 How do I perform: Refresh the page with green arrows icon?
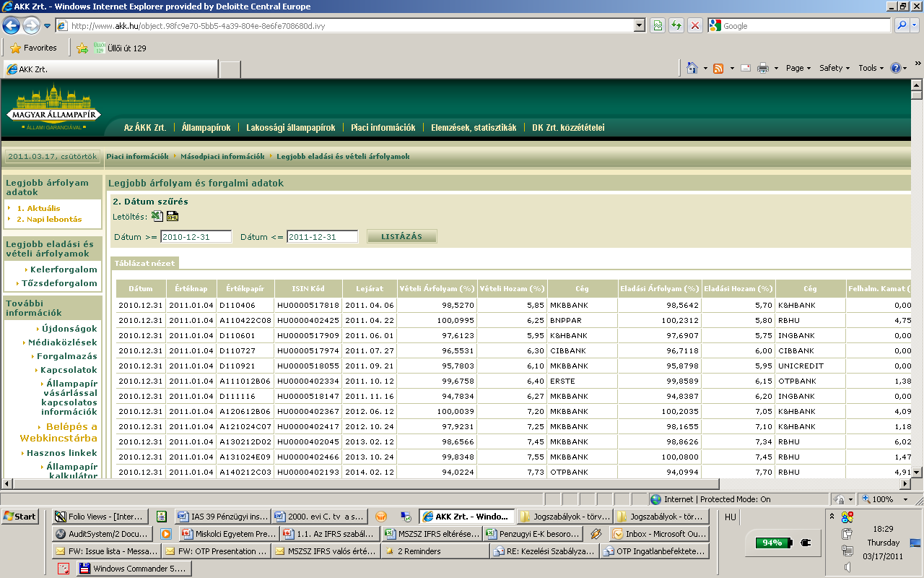point(676,25)
